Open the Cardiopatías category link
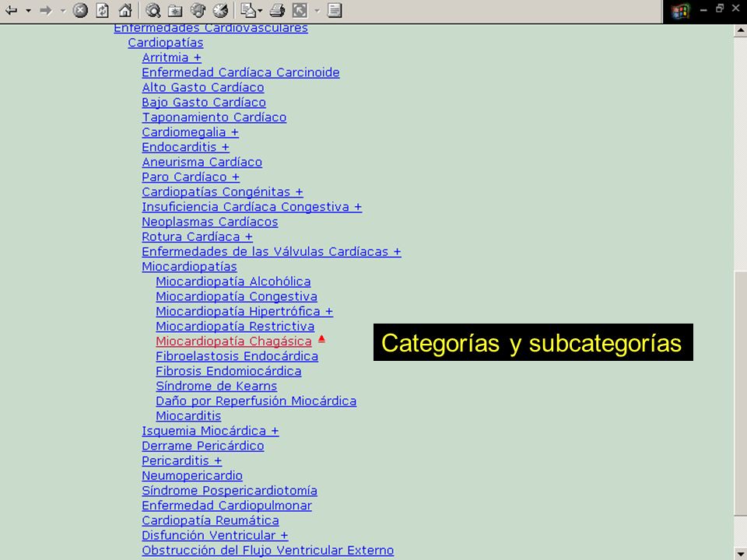747x560 pixels. click(165, 42)
